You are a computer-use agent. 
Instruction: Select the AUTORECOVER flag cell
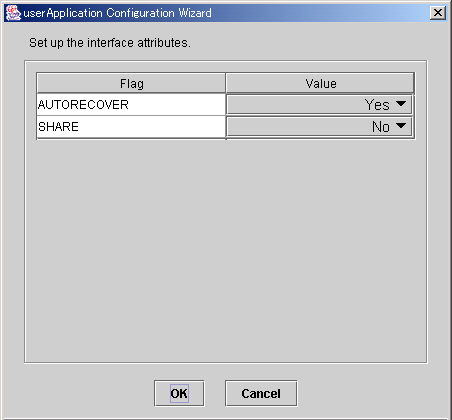click(x=131, y=105)
